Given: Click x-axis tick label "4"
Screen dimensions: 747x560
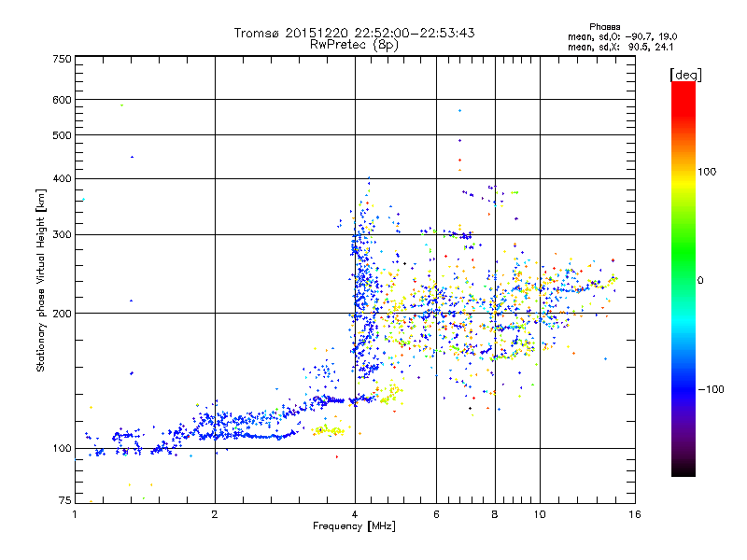Looking at the screenshot, I should tap(355, 514).
